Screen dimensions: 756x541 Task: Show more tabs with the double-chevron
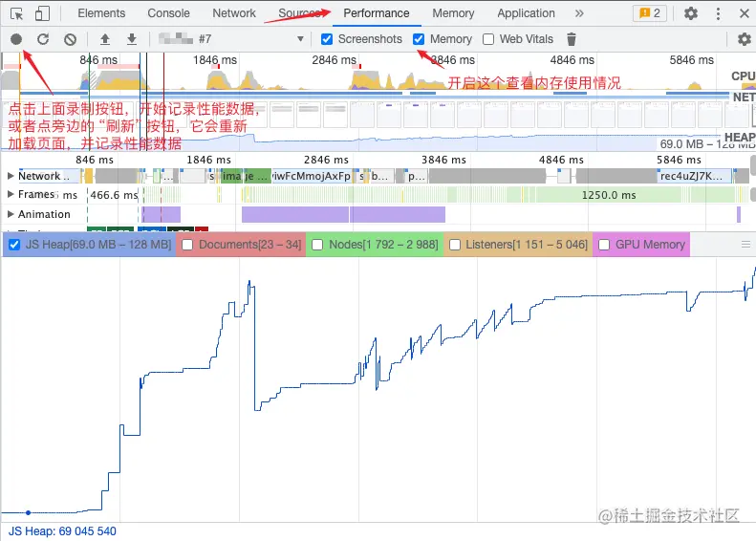(x=579, y=13)
